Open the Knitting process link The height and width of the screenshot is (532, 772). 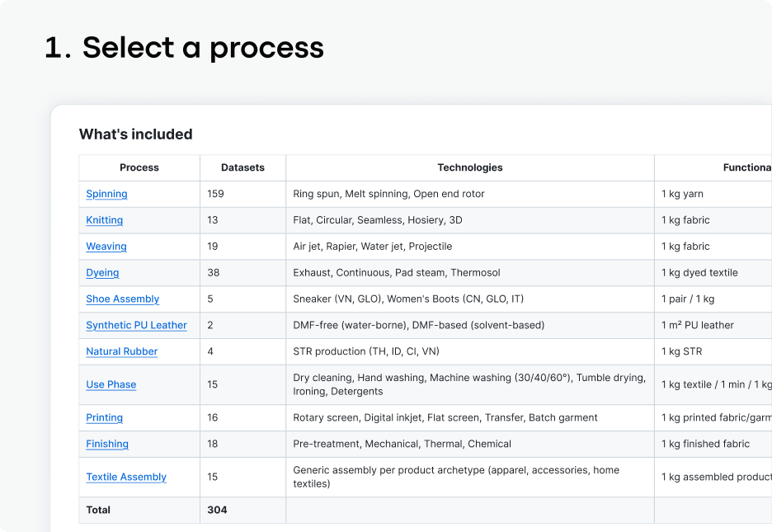105,220
